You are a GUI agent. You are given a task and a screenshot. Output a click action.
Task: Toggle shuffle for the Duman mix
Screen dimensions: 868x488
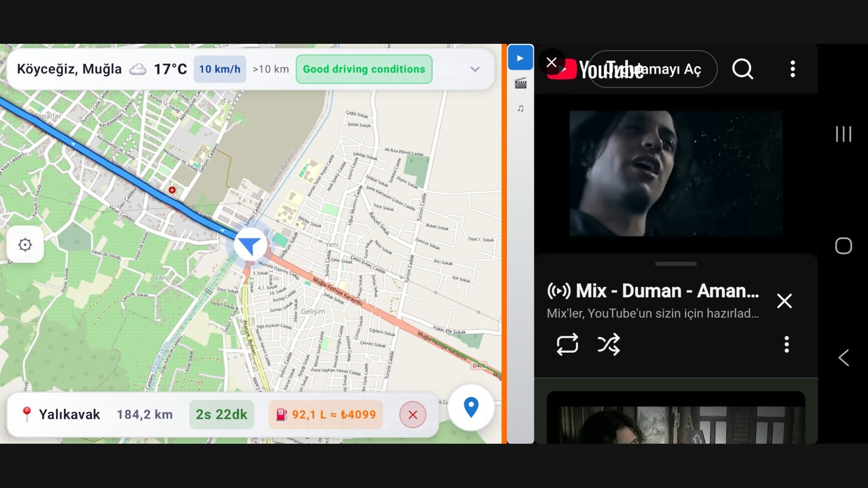(x=609, y=344)
